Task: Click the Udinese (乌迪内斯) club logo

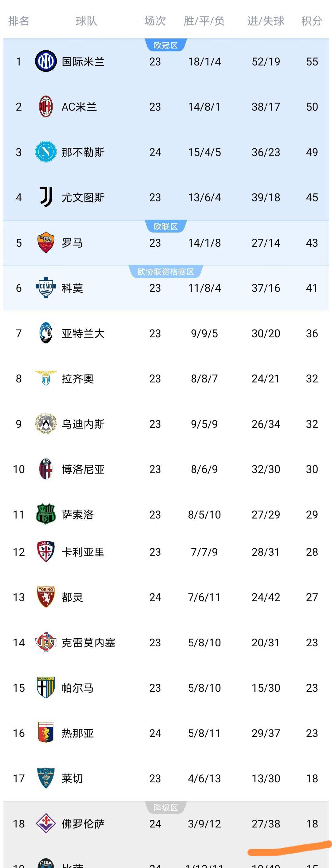Action: (x=46, y=424)
